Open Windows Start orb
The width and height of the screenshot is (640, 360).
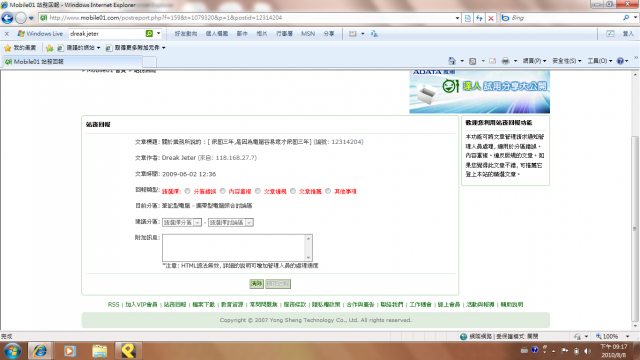13,351
